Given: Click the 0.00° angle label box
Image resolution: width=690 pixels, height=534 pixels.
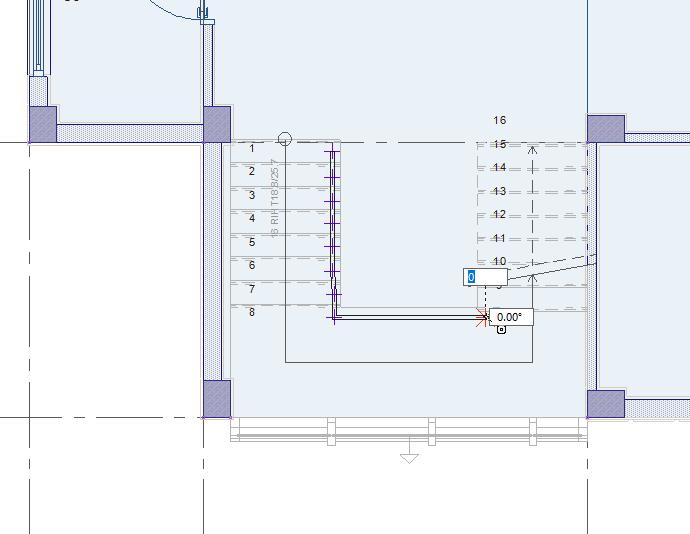Looking at the screenshot, I should (x=510, y=317).
